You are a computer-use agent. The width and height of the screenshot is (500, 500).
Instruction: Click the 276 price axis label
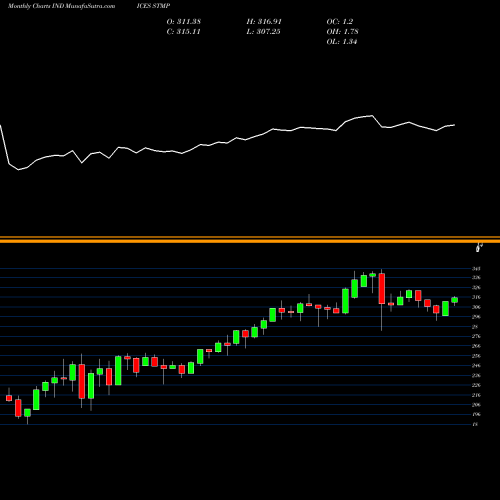pyautogui.click(x=476, y=336)
